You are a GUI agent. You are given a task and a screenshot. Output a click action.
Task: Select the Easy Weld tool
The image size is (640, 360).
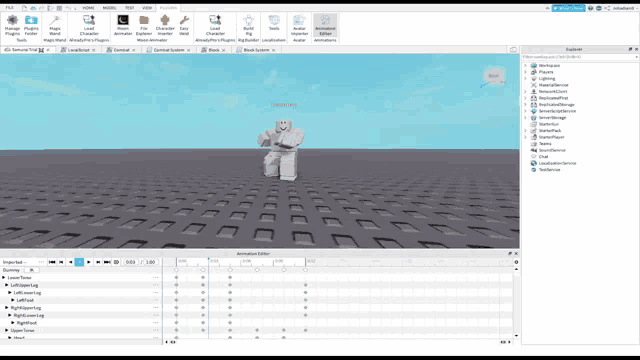tap(184, 25)
